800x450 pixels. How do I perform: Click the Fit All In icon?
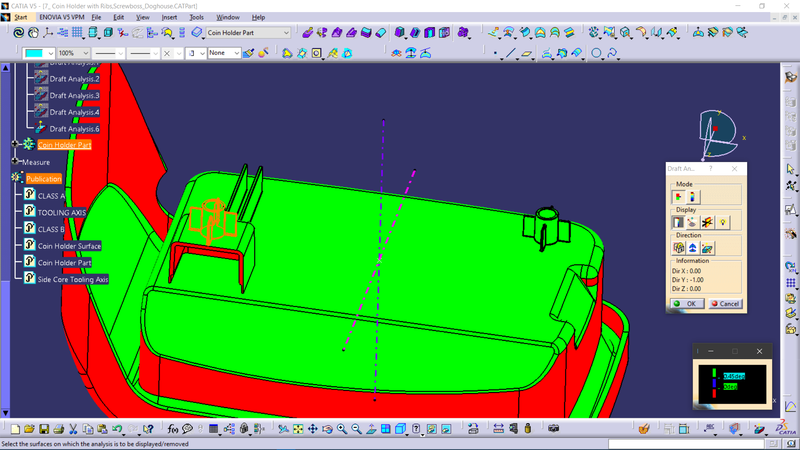click(298, 429)
